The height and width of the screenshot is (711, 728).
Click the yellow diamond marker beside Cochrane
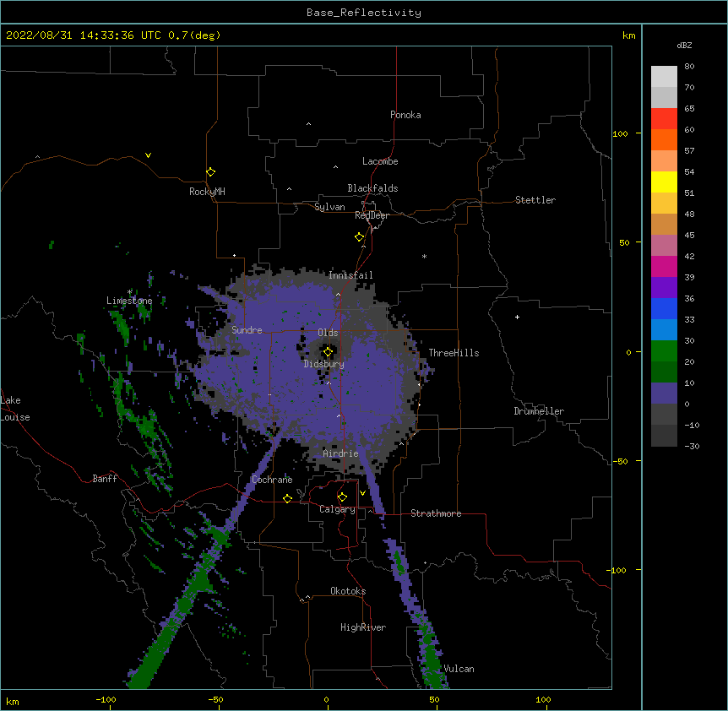(287, 498)
